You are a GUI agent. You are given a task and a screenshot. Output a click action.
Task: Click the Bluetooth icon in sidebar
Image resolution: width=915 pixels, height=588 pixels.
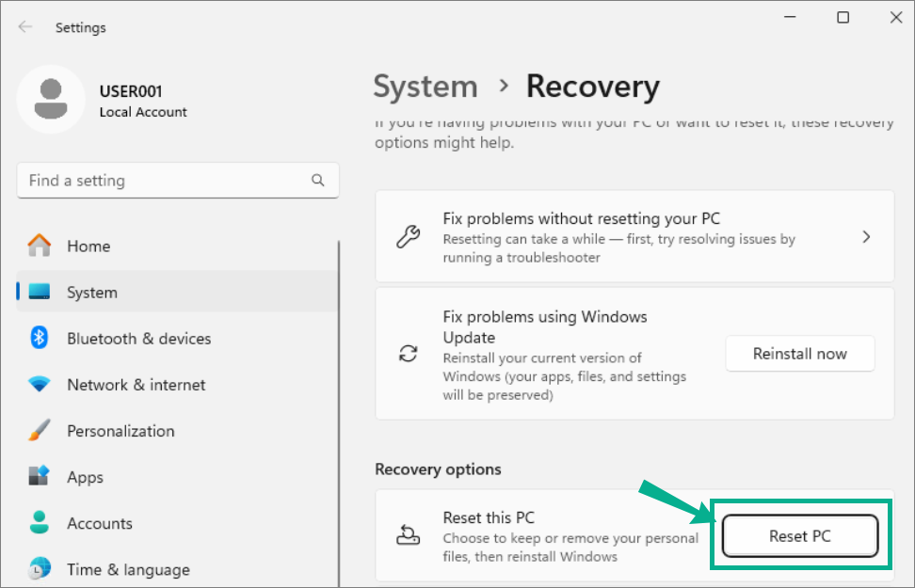click(40, 338)
